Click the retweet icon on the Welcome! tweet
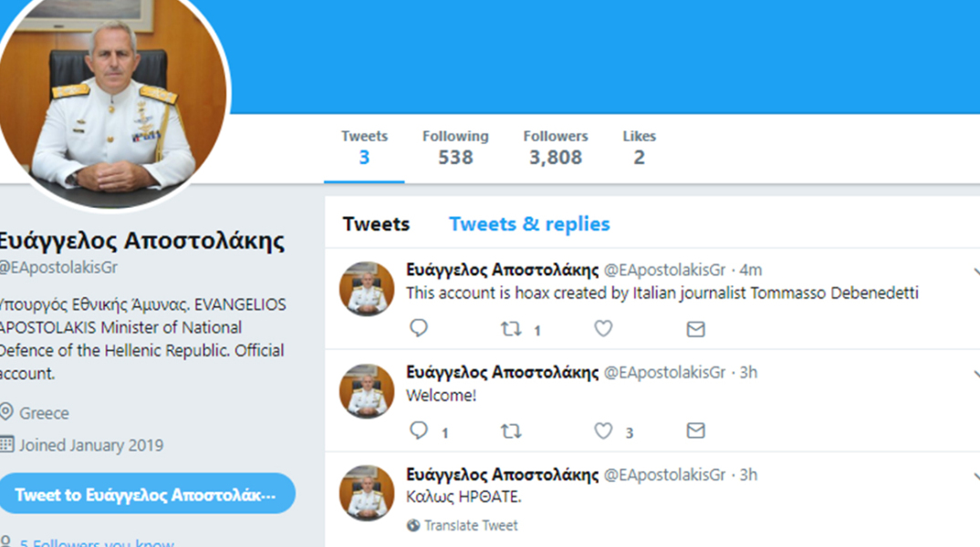Screen dimensions: 980x547 point(511,430)
